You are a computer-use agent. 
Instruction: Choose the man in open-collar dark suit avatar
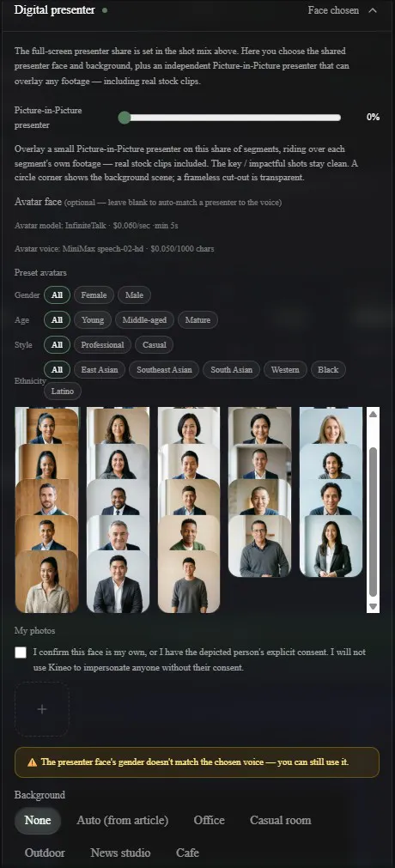tap(118, 581)
